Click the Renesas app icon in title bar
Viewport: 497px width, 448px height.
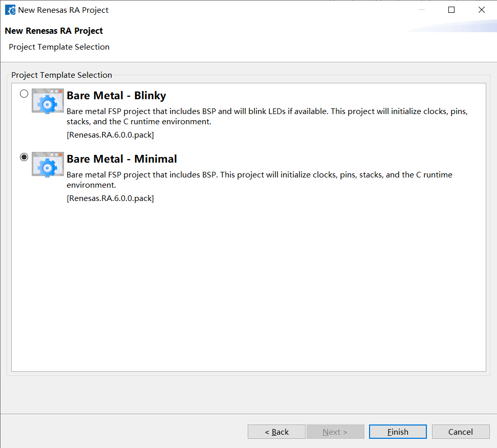(x=10, y=10)
